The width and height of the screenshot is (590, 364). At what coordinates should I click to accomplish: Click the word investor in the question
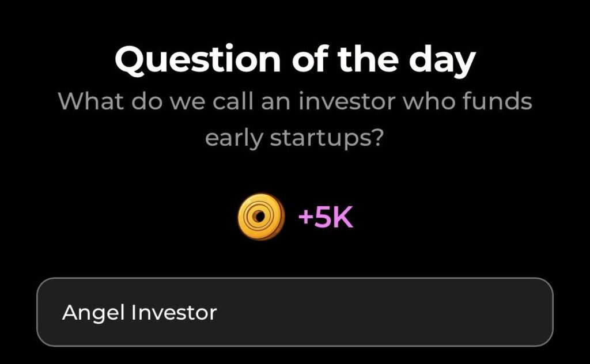coord(342,101)
